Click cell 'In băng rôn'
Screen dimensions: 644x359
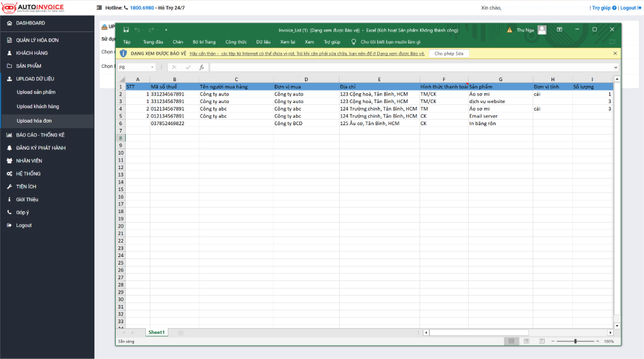pyautogui.click(x=500, y=124)
